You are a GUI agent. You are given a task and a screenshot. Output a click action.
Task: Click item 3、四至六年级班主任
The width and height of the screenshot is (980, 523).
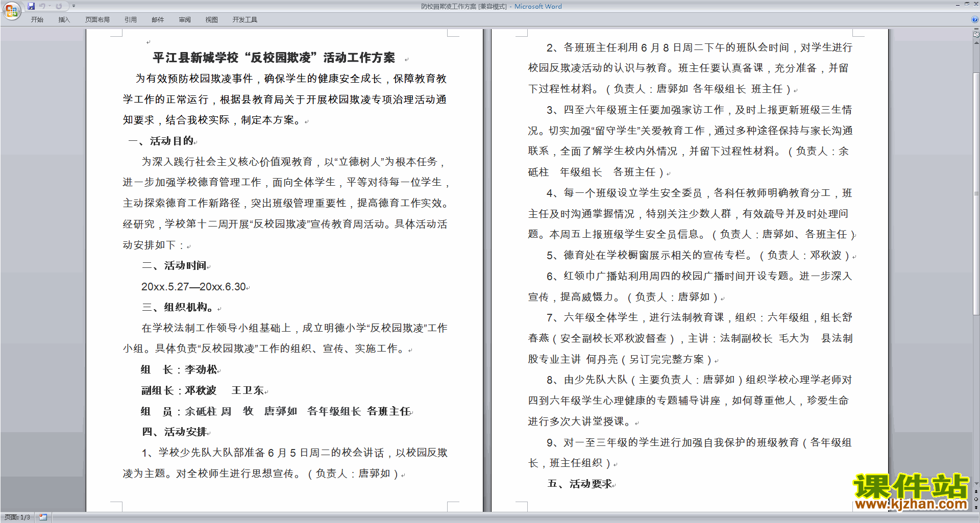(690, 141)
